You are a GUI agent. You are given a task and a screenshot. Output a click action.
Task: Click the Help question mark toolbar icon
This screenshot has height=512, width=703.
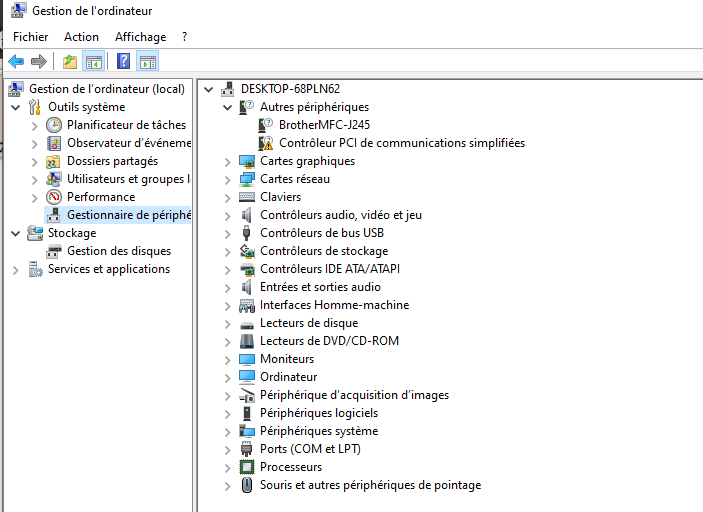tap(123, 61)
